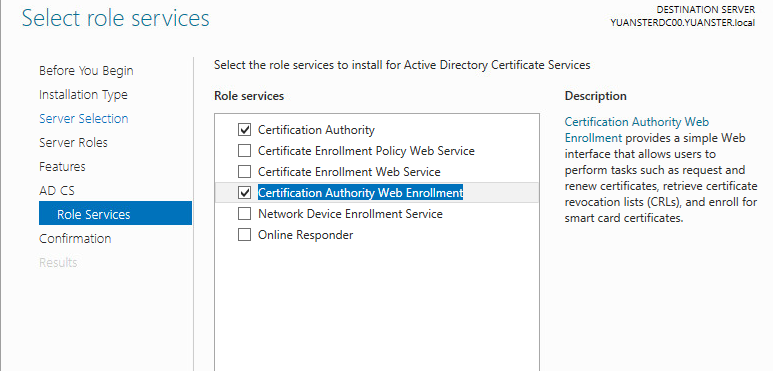The width and height of the screenshot is (773, 371).
Task: Click the highlighted Certification Authority Web Enrollment label
Action: [360, 193]
